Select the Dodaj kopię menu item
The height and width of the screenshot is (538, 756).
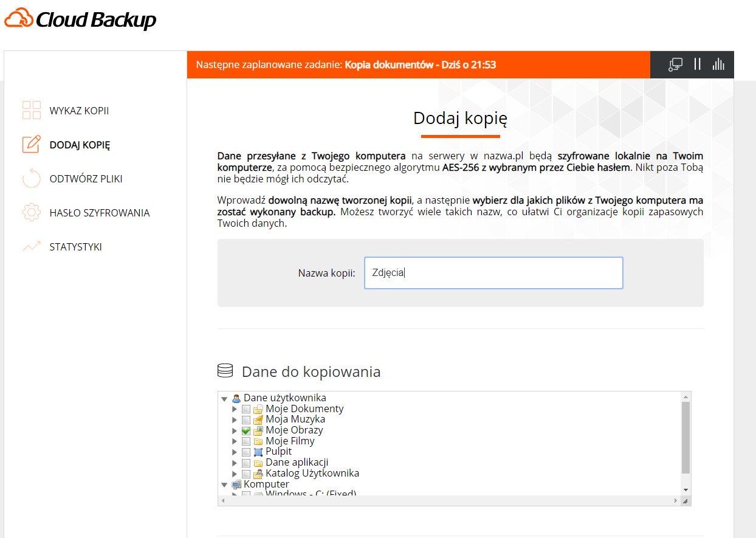pyautogui.click(x=80, y=145)
